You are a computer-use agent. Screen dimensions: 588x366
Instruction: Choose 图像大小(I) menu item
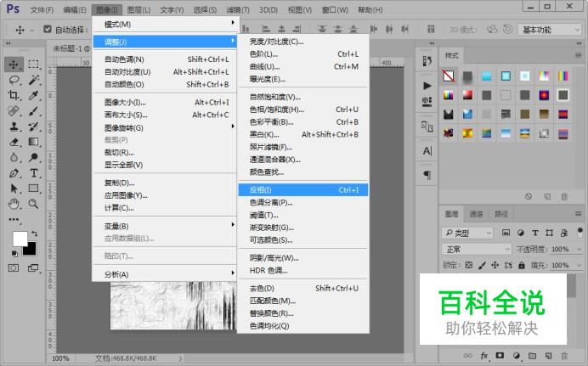tap(165, 102)
